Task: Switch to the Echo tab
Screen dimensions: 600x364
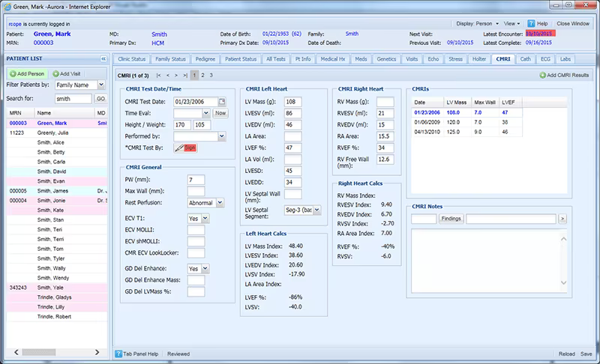Action: (x=433, y=59)
